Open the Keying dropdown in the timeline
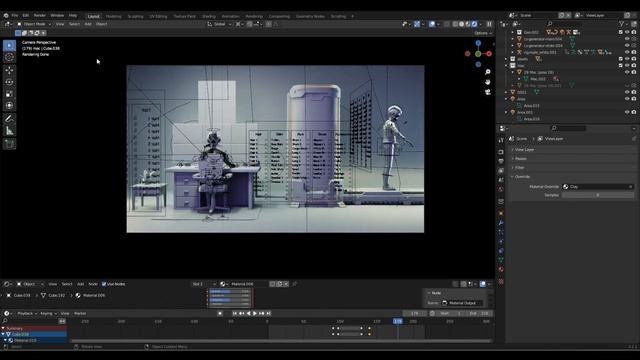Screen dimensions: 640x360 click(49, 313)
